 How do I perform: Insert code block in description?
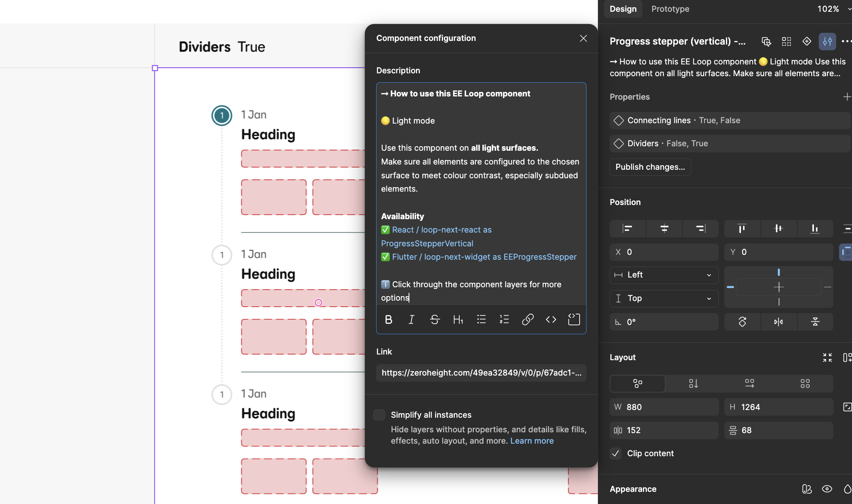pyautogui.click(x=574, y=320)
